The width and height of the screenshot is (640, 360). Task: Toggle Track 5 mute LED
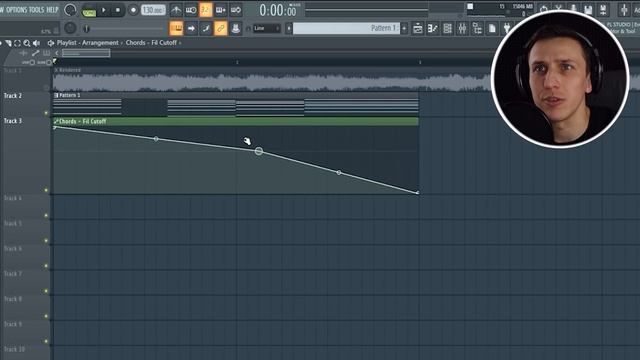pos(46,241)
